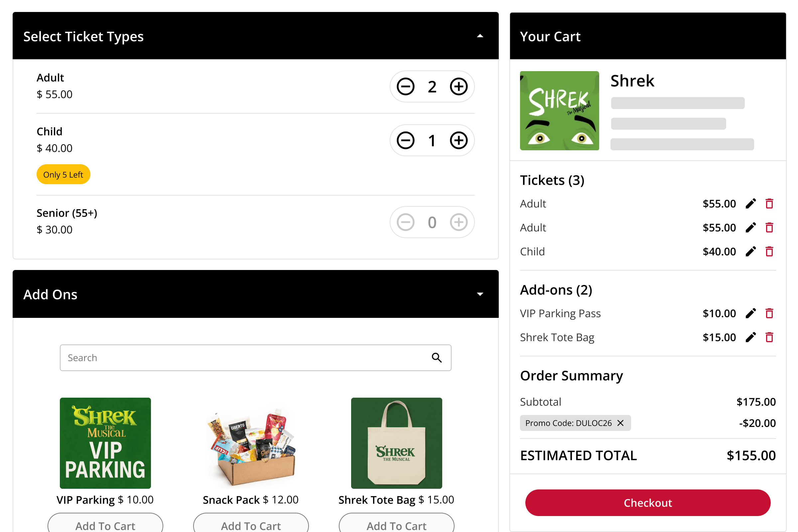The width and height of the screenshot is (798, 532).
Task: Delete the Child ticket from cart
Action: (x=769, y=251)
